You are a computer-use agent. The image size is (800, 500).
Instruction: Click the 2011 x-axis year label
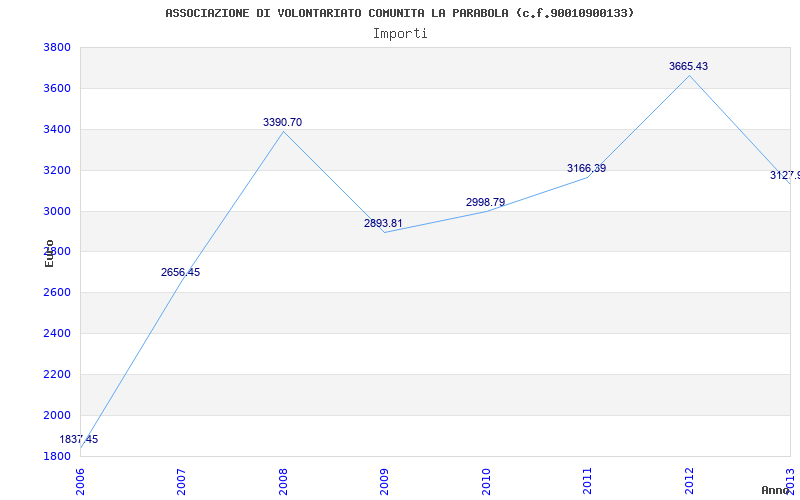point(588,481)
